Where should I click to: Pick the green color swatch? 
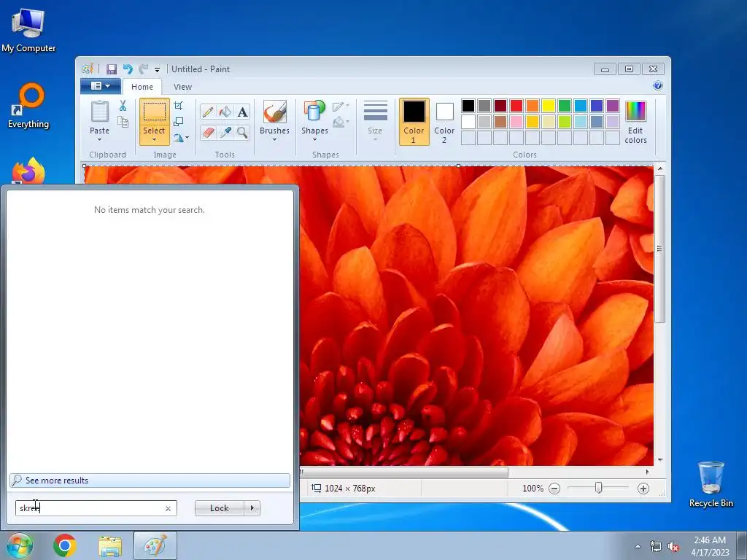[564, 105]
